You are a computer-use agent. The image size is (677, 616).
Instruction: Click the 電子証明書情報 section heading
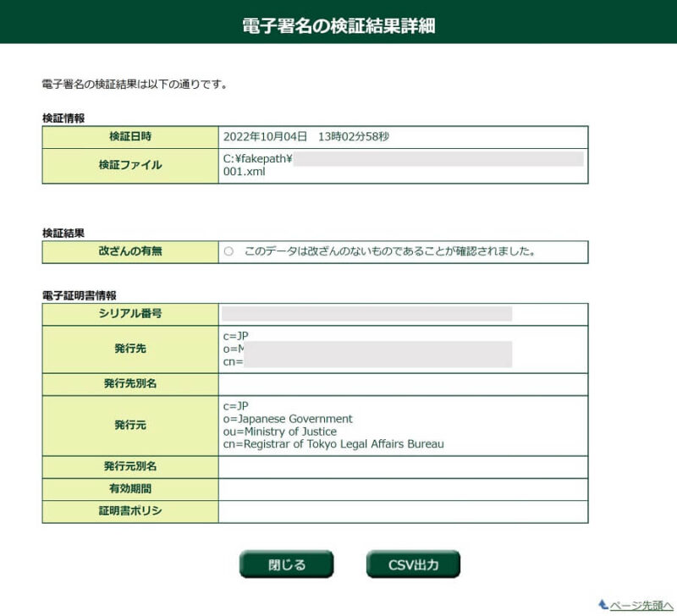tap(80, 295)
